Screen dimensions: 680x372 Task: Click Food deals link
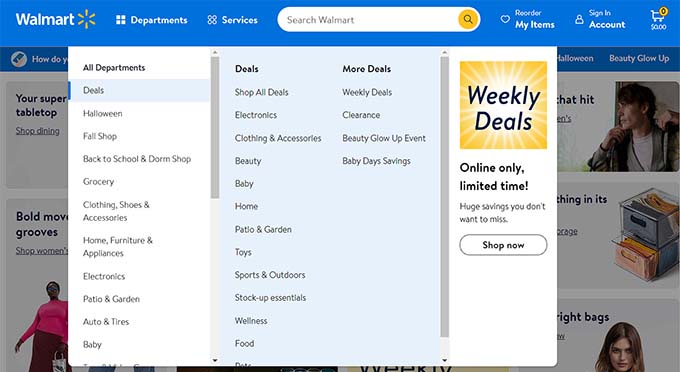(244, 343)
